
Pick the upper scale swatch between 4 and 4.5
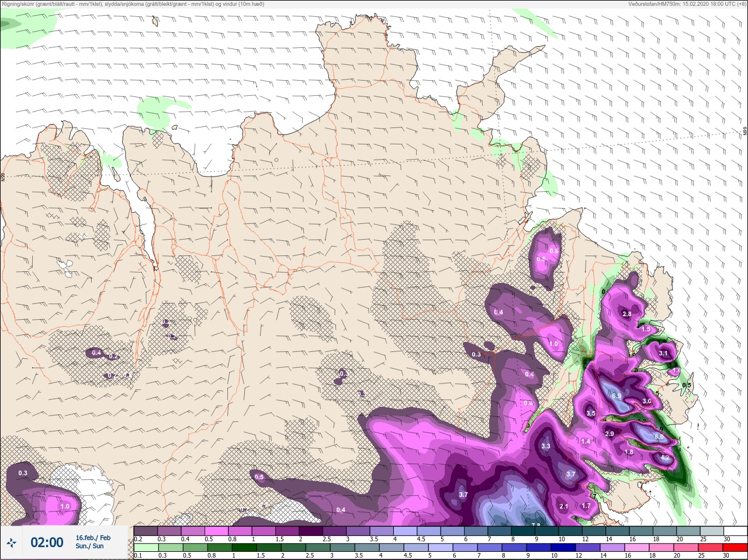coord(406,531)
